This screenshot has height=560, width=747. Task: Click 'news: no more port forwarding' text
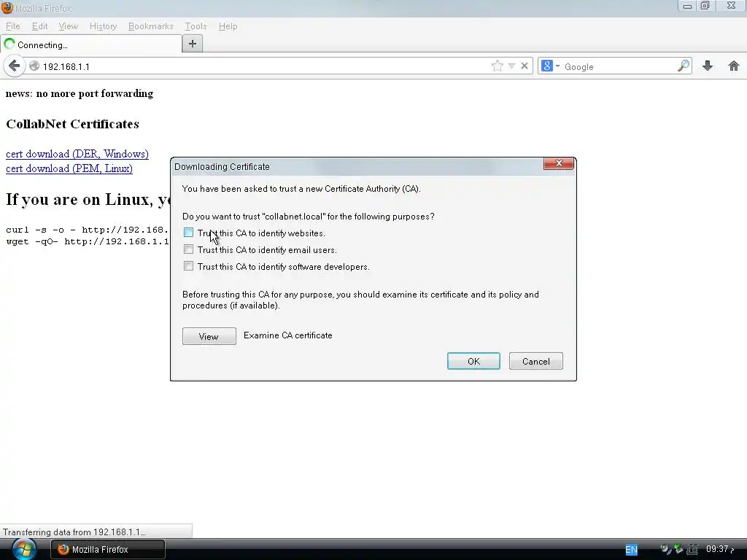coord(80,93)
